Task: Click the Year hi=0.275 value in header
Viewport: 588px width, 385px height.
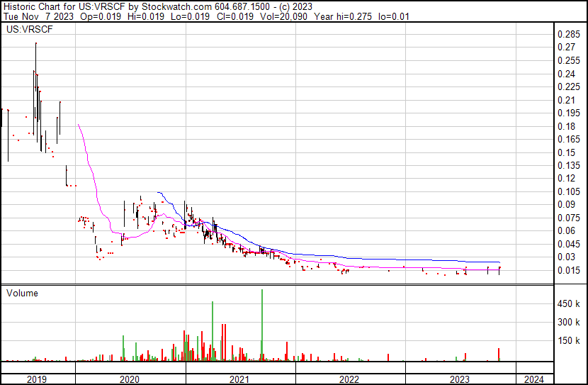Action: 343,16
